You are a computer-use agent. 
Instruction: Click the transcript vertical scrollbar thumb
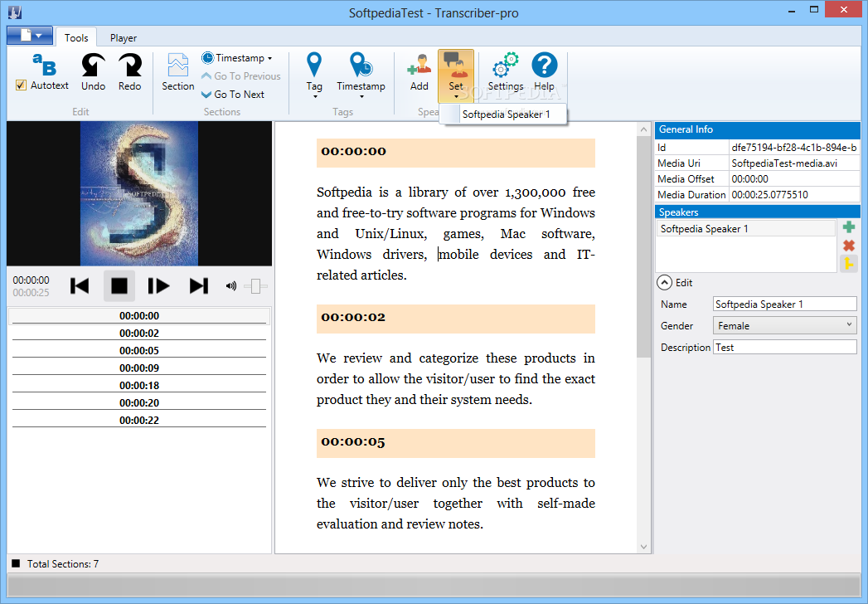[x=643, y=246]
